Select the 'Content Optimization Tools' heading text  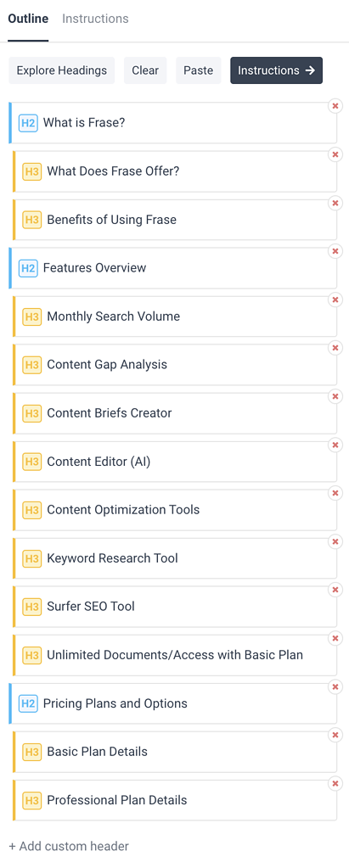(123, 510)
